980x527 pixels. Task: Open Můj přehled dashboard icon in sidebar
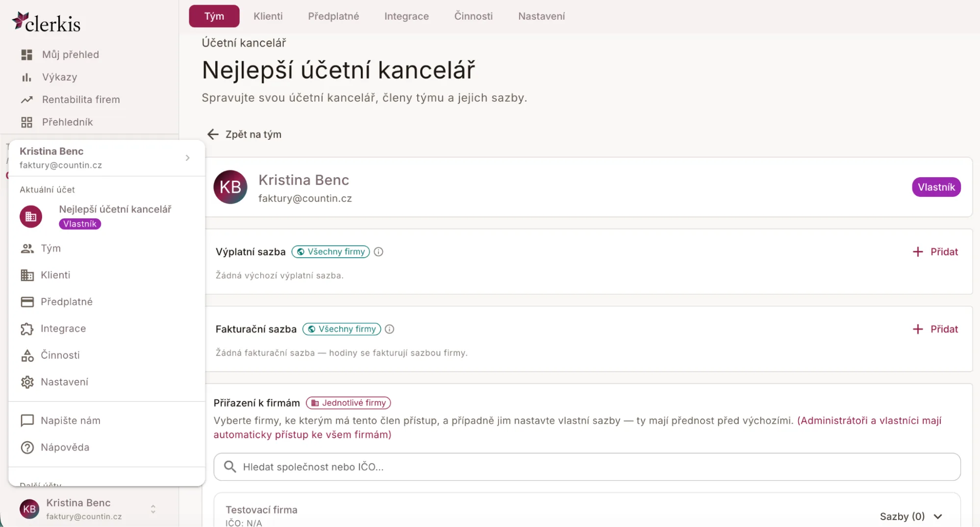26,54
